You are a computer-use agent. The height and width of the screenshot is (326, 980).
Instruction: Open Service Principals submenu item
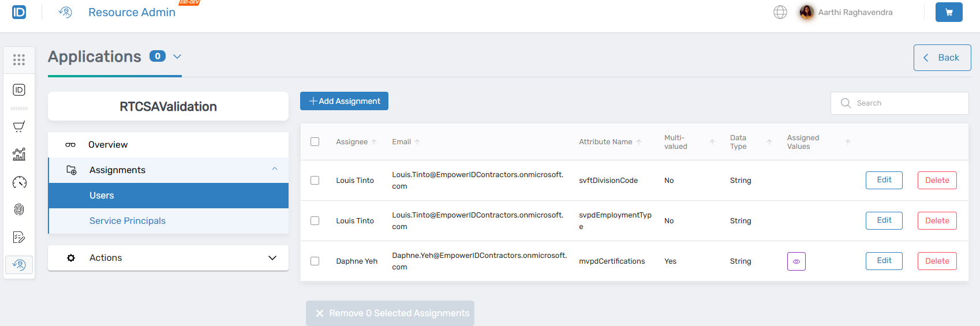[x=169, y=221]
